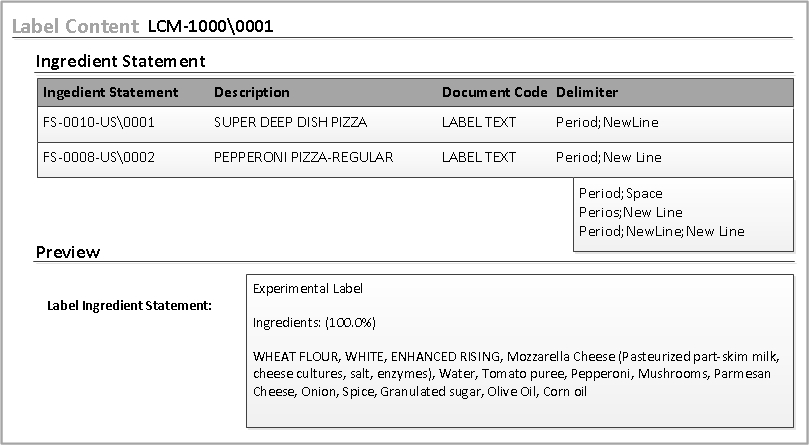Click the LCM-1000\0001 label code
The height and width of the screenshot is (445, 809).
(210, 26)
